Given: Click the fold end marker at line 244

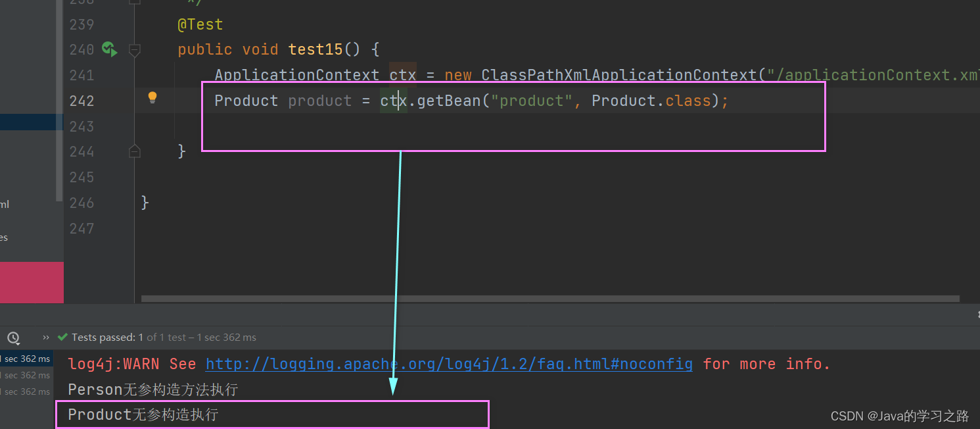Looking at the screenshot, I should tap(135, 152).
